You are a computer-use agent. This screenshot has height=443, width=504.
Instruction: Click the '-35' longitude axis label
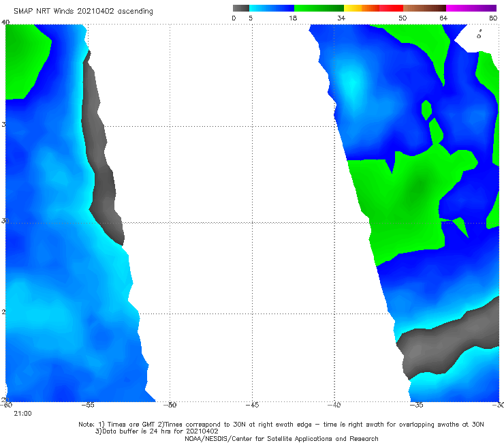[x=417, y=405]
